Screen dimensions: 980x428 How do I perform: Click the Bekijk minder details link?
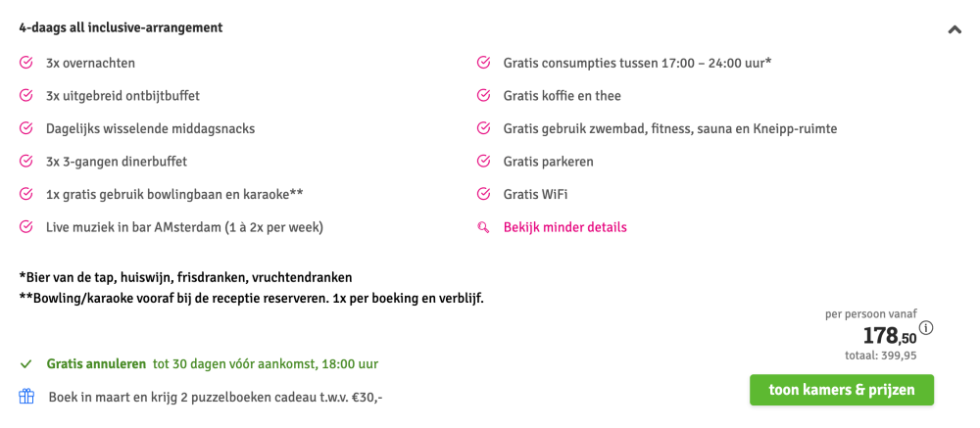click(x=564, y=227)
